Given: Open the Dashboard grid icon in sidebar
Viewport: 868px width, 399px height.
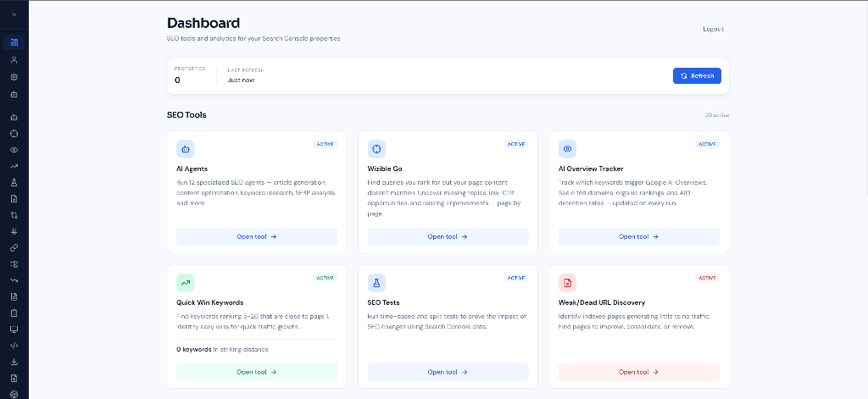Looking at the screenshot, I should tap(14, 42).
